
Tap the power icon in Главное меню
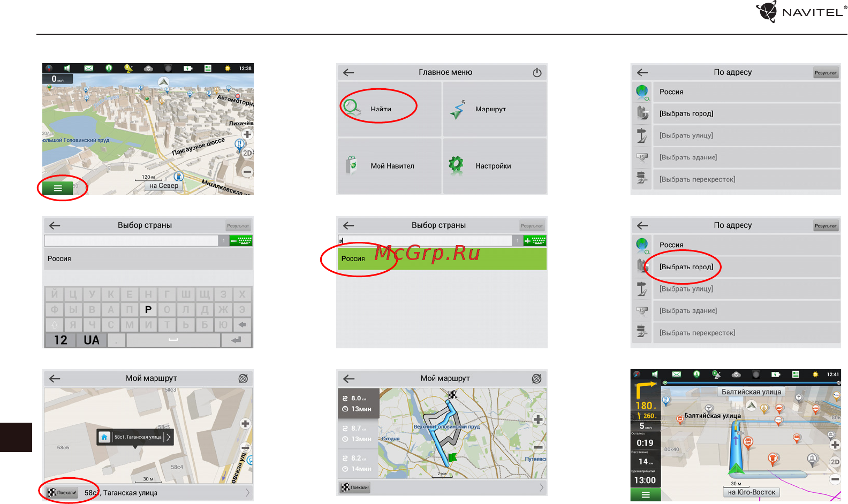[x=537, y=72]
